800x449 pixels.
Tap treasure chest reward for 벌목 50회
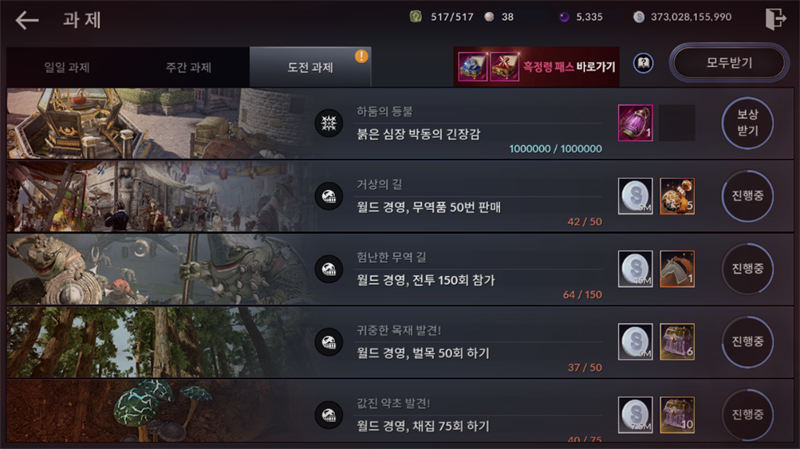tap(677, 342)
